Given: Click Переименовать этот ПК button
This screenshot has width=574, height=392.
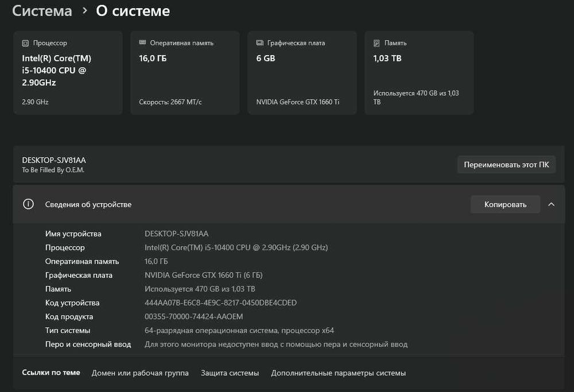Looking at the screenshot, I should [506, 165].
